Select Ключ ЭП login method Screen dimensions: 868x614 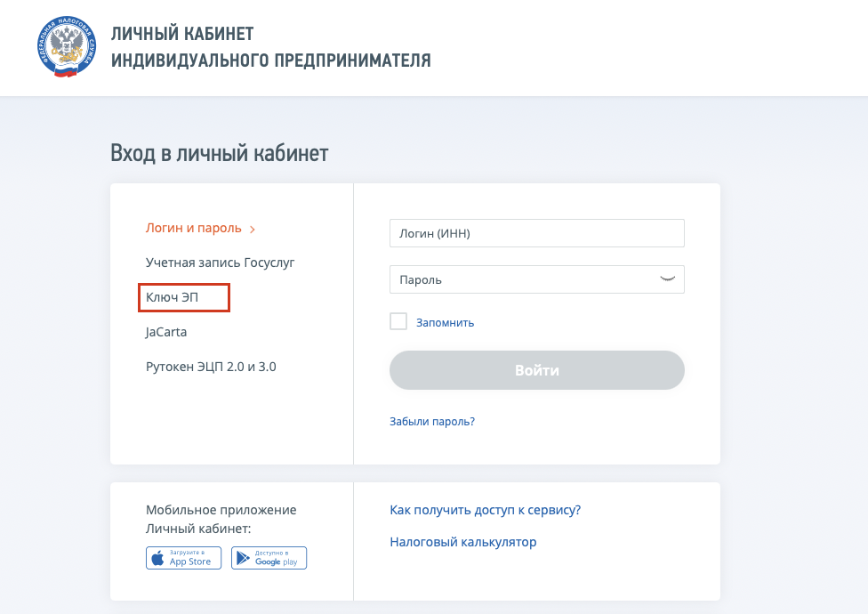(x=172, y=297)
